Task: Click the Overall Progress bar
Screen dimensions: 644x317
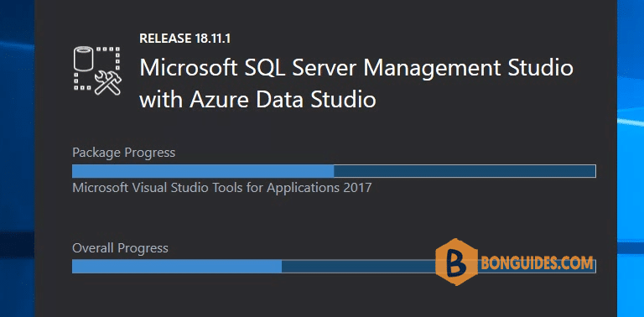Action: (x=334, y=266)
